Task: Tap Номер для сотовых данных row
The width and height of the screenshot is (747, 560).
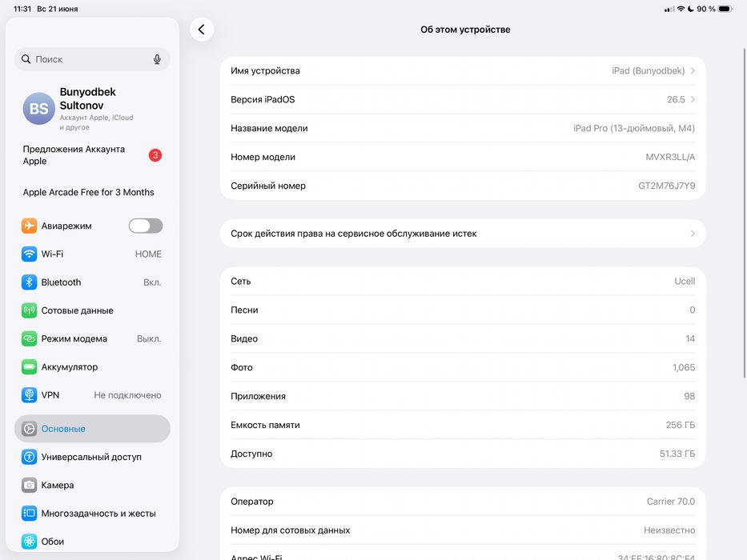Action: [x=463, y=530]
